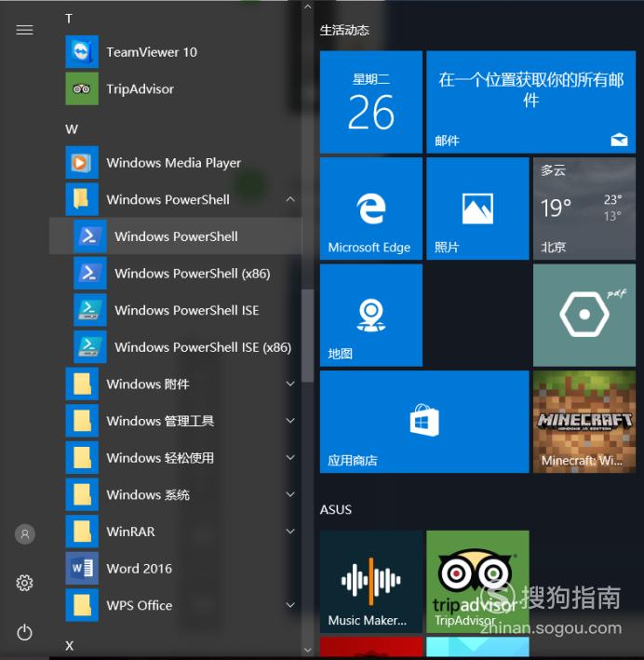The image size is (644, 660).
Task: Select Windows 附件 label
Action: [x=148, y=384]
